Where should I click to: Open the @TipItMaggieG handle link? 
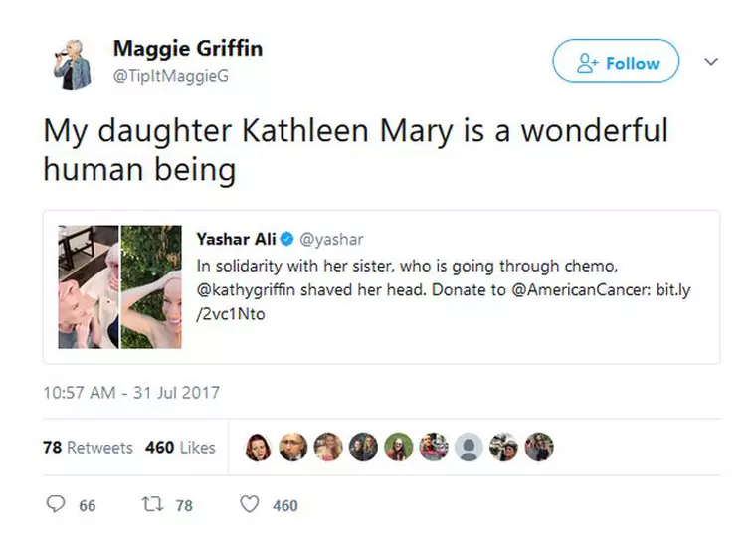(170, 76)
